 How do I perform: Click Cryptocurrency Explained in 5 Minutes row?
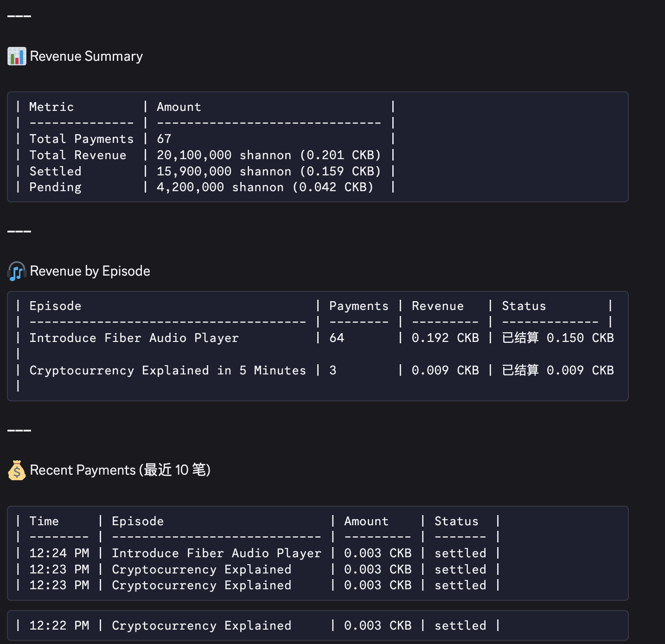[x=167, y=370]
